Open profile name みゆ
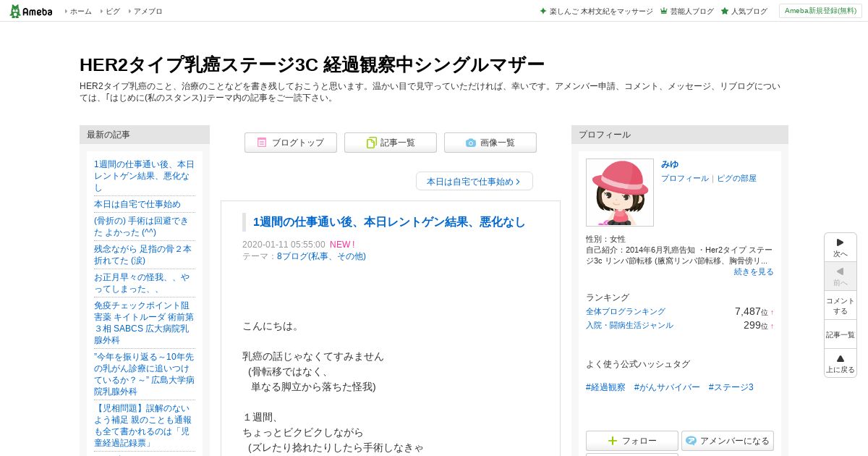 point(670,164)
